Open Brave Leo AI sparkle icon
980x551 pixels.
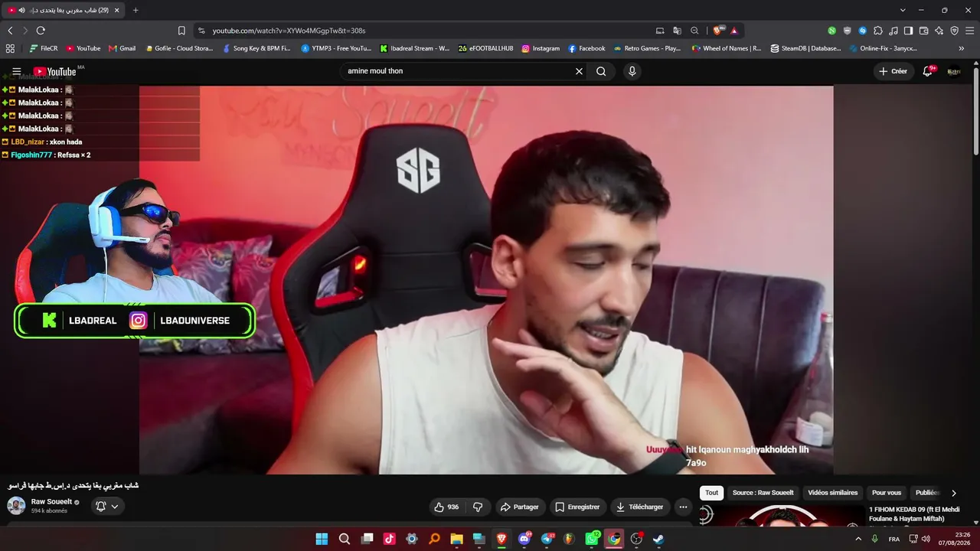click(939, 31)
